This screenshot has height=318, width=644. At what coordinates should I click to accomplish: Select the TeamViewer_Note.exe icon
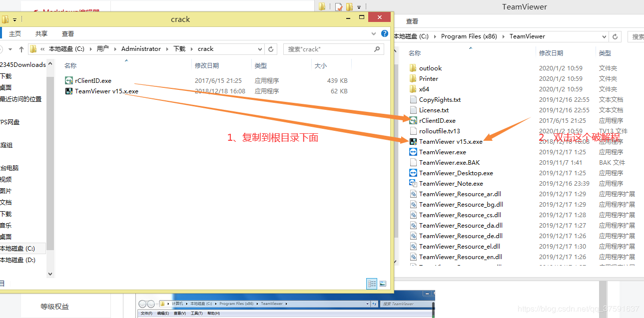(413, 183)
